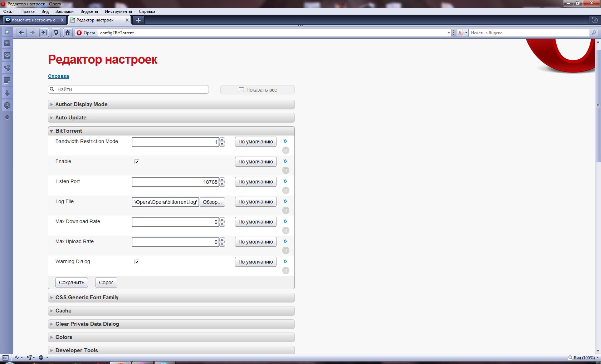The width and height of the screenshot is (601, 364).
Task: Click the search magnifier in Yandex field
Action: click(x=594, y=33)
